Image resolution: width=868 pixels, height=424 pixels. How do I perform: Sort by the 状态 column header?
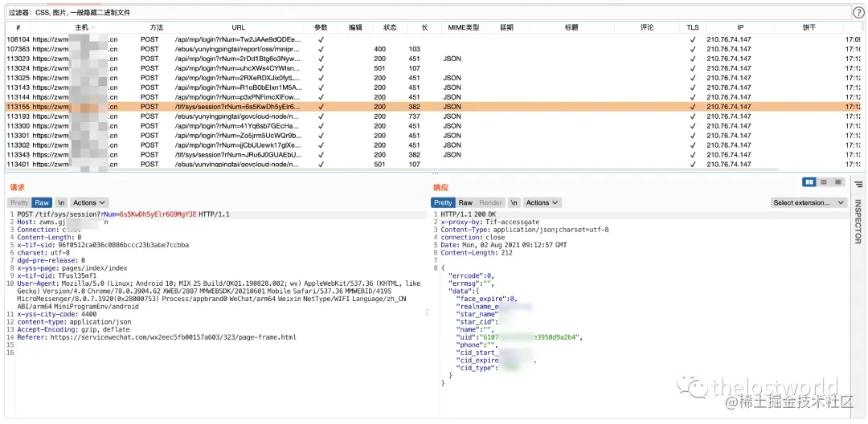(x=389, y=27)
